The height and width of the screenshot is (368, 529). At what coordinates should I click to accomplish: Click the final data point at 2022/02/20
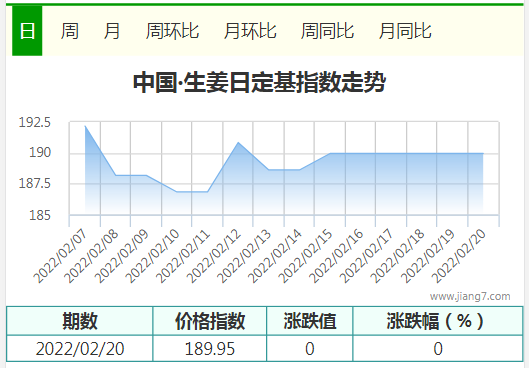[x=483, y=153]
